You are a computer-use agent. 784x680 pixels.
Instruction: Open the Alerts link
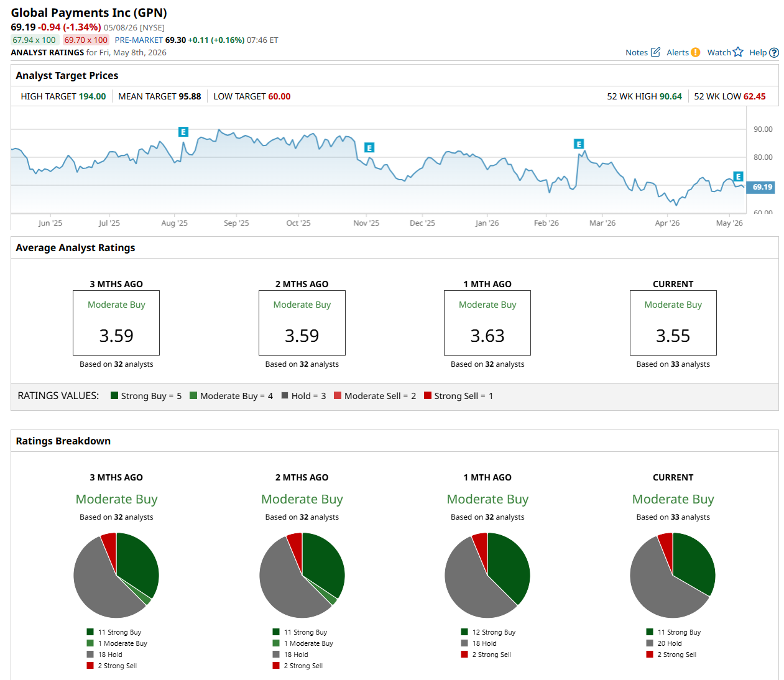coord(678,53)
